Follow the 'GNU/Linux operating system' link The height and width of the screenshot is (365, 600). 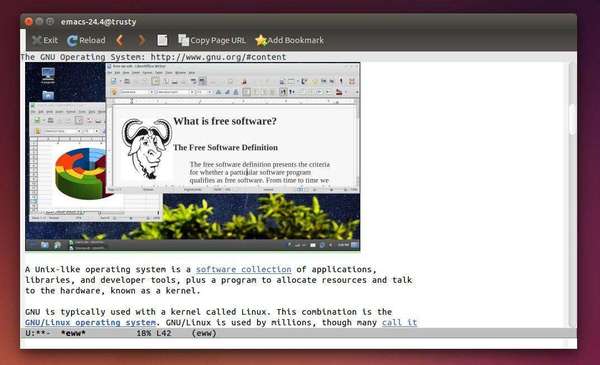point(90,323)
